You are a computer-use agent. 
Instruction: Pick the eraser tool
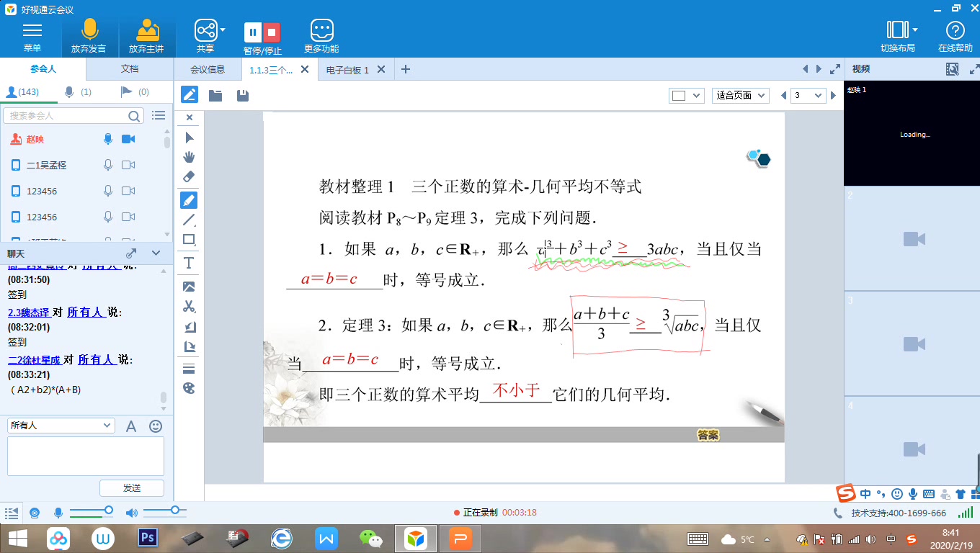point(188,176)
